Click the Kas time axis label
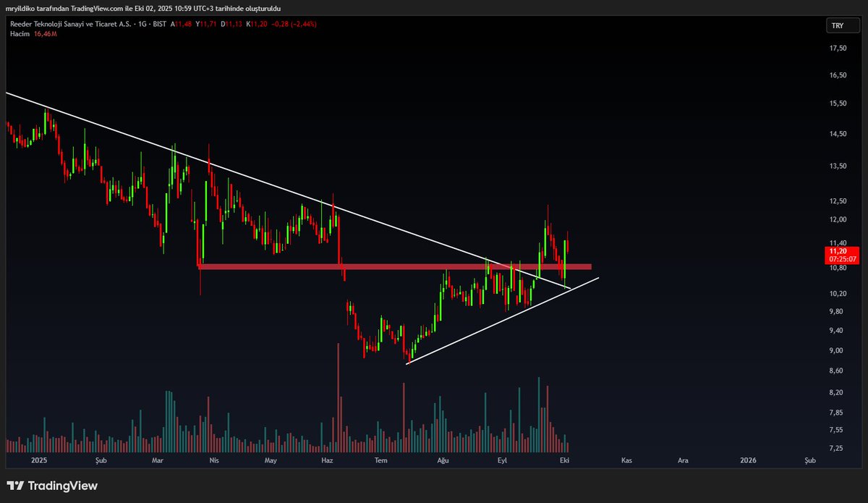 (x=627, y=460)
